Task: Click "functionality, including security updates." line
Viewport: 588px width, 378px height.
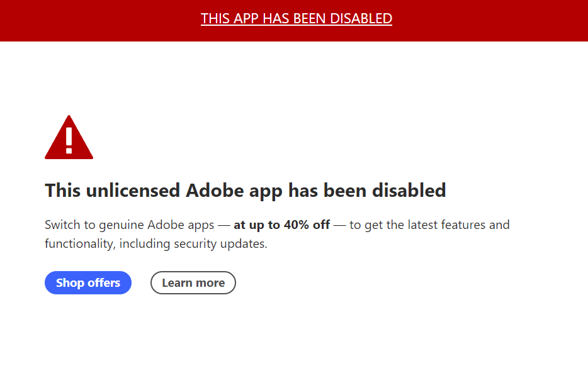Action: click(x=156, y=243)
